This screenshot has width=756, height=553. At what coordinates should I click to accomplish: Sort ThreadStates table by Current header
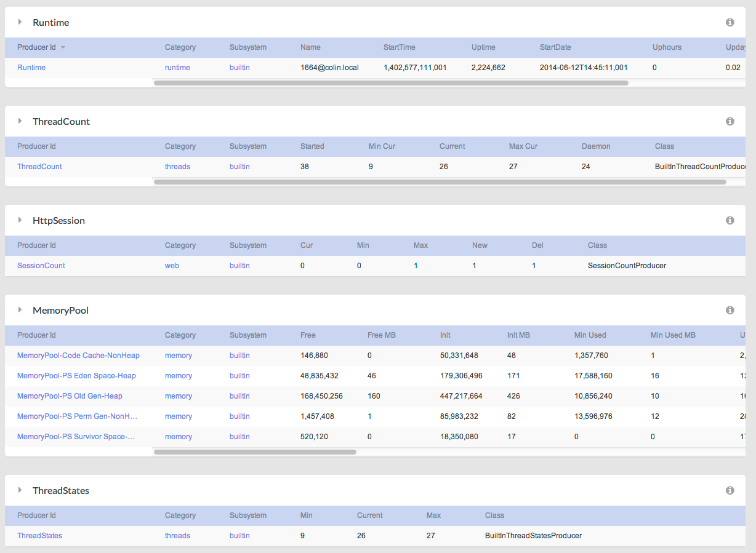[x=370, y=515]
